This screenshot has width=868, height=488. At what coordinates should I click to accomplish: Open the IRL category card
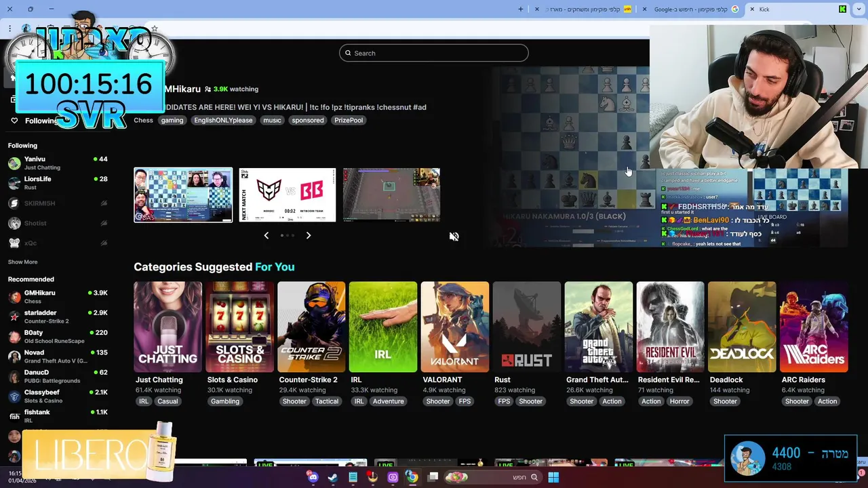383,327
